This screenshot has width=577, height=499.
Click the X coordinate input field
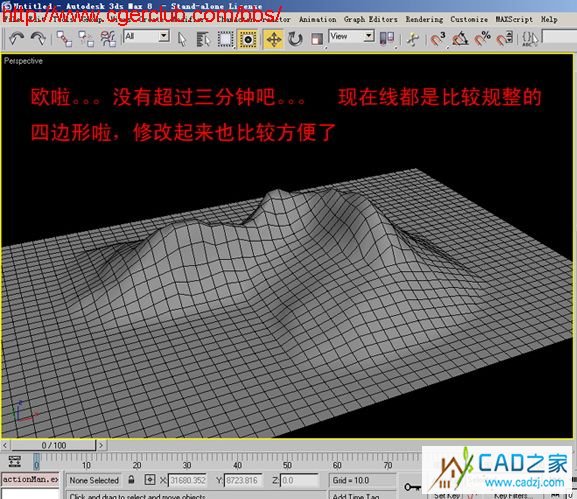[188, 480]
